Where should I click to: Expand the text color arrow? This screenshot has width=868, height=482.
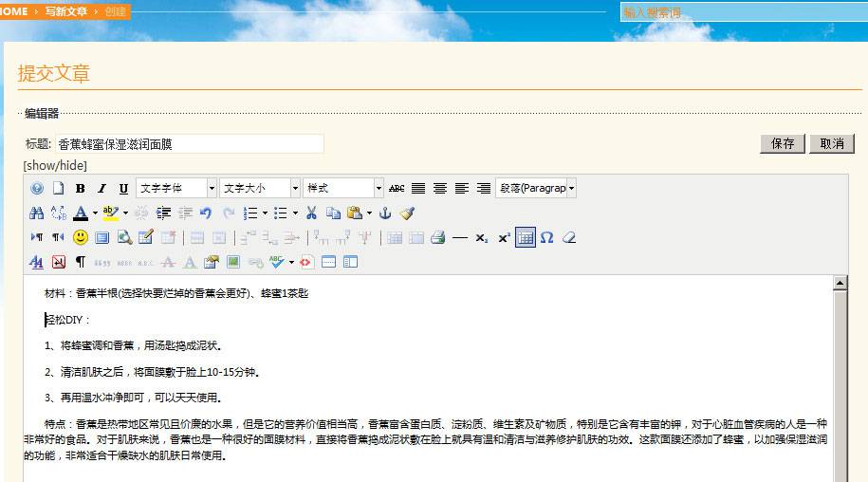(x=95, y=213)
